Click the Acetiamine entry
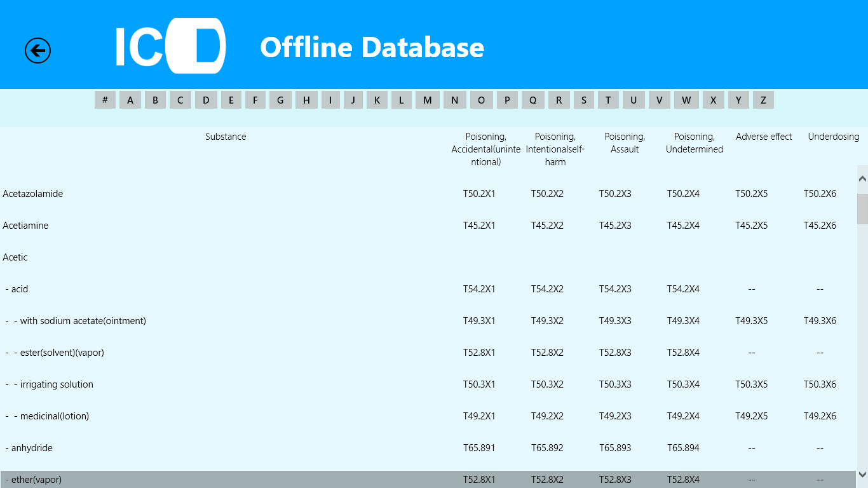Image resolution: width=868 pixels, height=488 pixels. 25,226
